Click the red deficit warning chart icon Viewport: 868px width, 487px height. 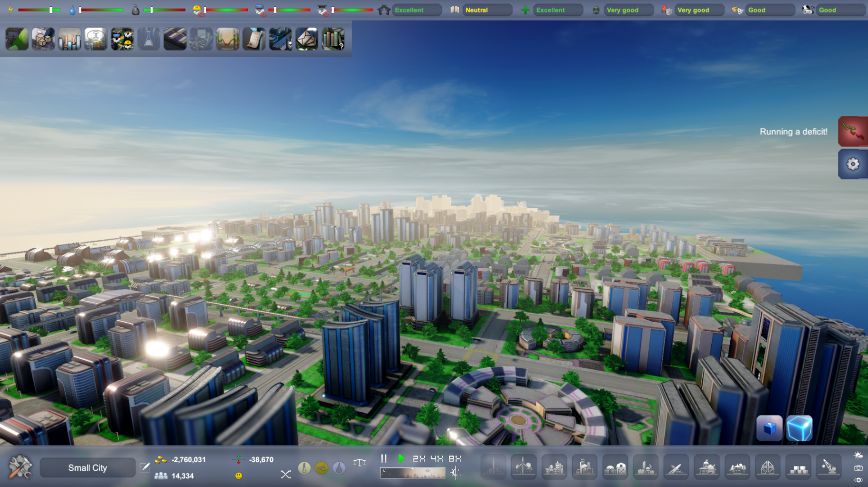(x=853, y=131)
